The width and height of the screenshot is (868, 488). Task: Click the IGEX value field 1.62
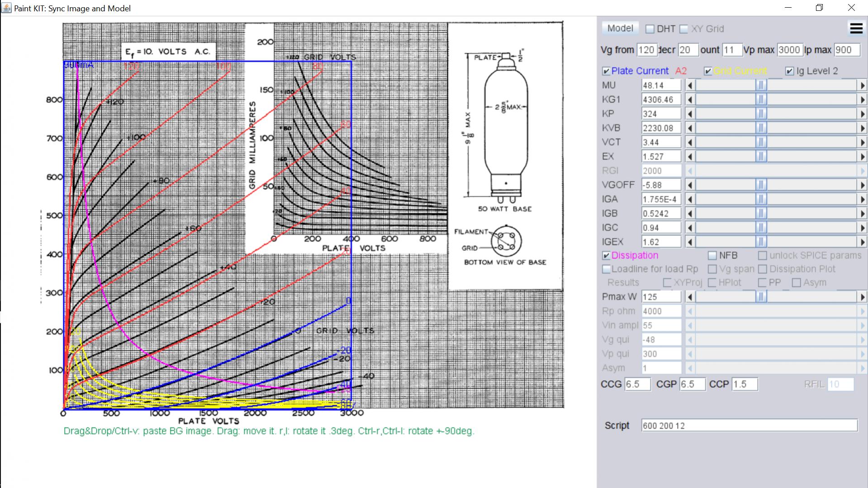click(661, 242)
